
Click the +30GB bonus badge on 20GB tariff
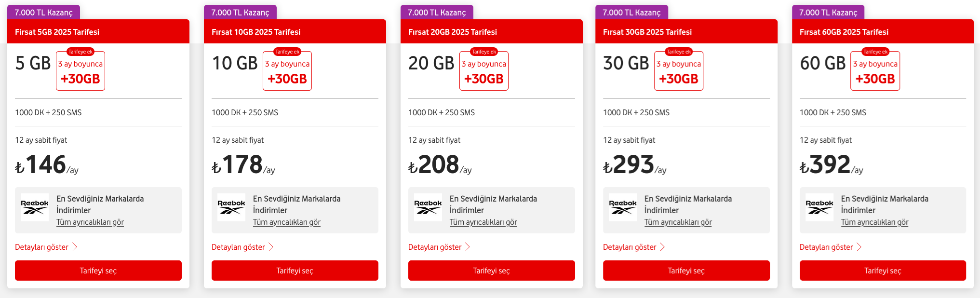[484, 70]
